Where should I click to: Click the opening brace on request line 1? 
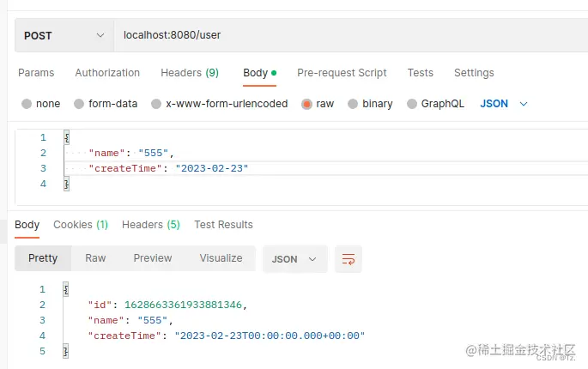[x=66, y=137]
